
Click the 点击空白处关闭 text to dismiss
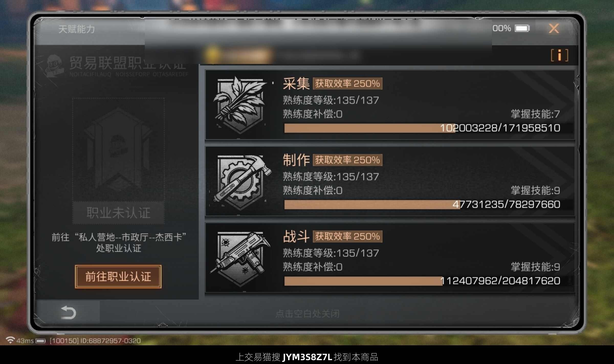point(308,314)
